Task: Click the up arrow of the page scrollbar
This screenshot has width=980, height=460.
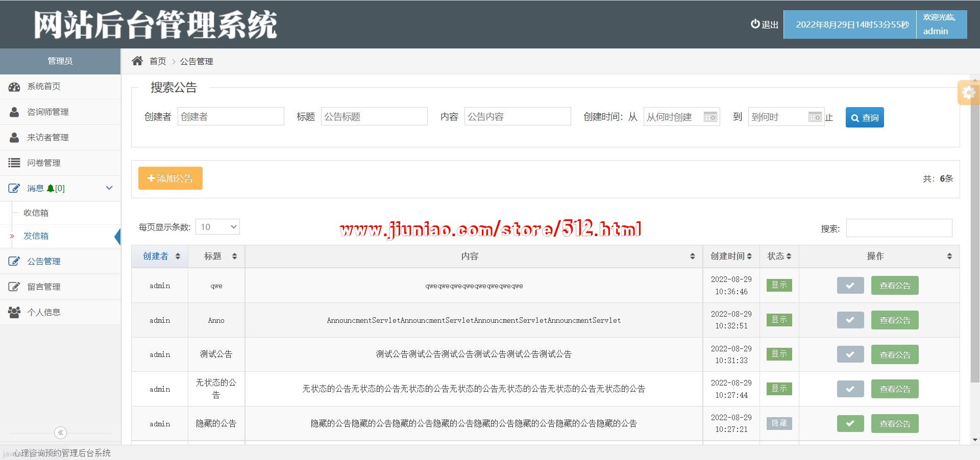Action: (975, 81)
